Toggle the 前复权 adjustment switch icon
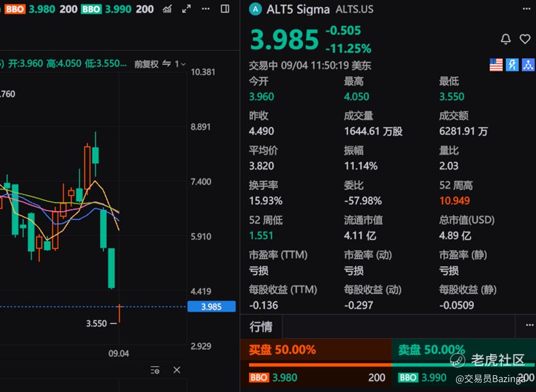536x392 pixels. tap(167, 64)
